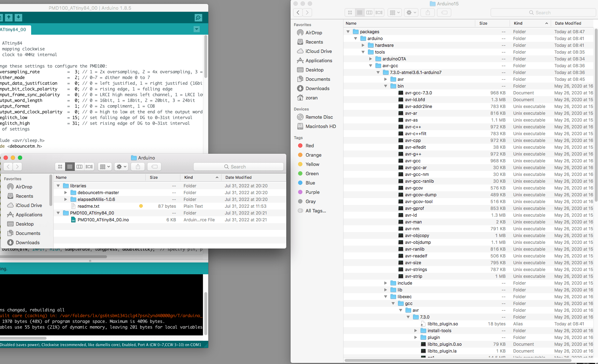The width and height of the screenshot is (598, 364).
Task: Collapse the bin folder
Action: click(x=385, y=86)
